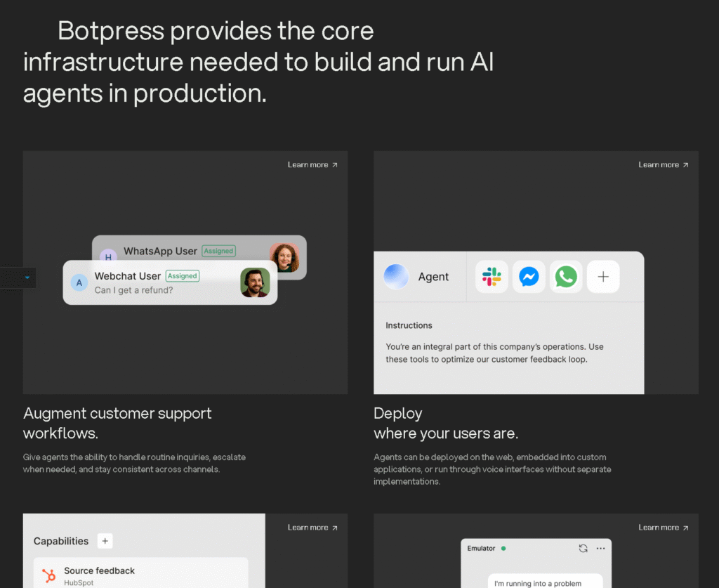Refresh the Emulator conversation
The height and width of the screenshot is (588, 719).
(x=583, y=548)
